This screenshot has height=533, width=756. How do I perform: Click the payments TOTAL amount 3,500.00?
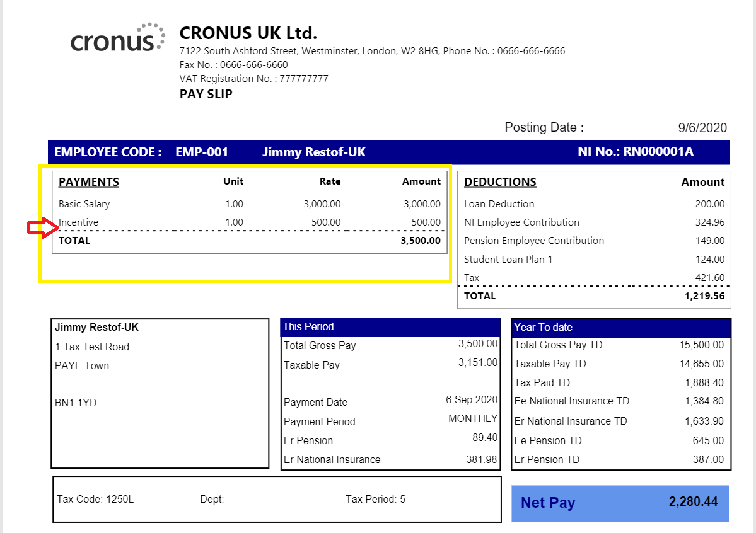tap(421, 241)
